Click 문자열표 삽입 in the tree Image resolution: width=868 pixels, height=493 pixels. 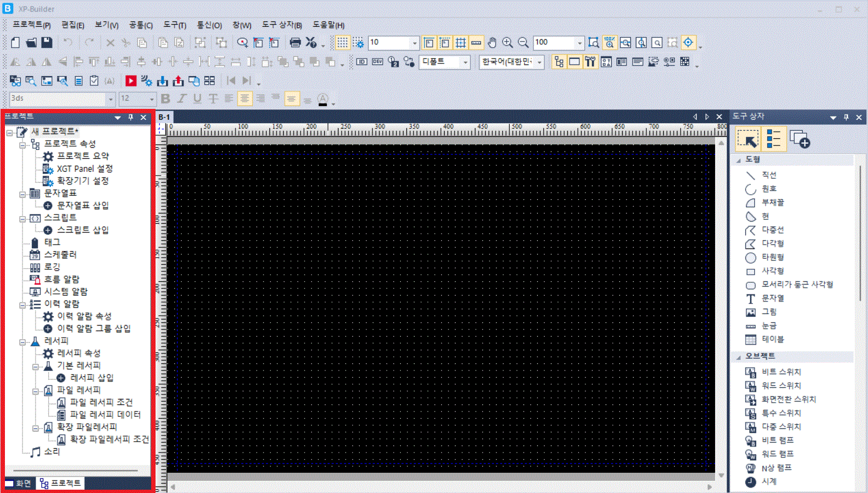[x=83, y=205]
